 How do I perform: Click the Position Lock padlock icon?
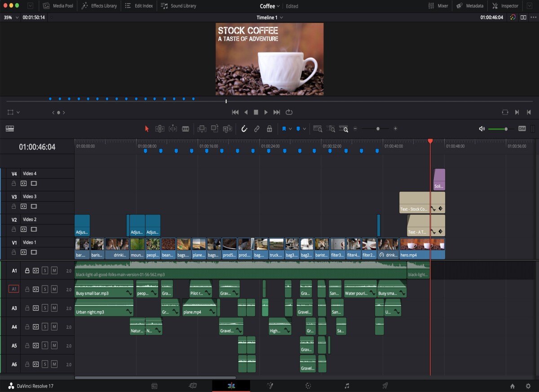(x=269, y=129)
